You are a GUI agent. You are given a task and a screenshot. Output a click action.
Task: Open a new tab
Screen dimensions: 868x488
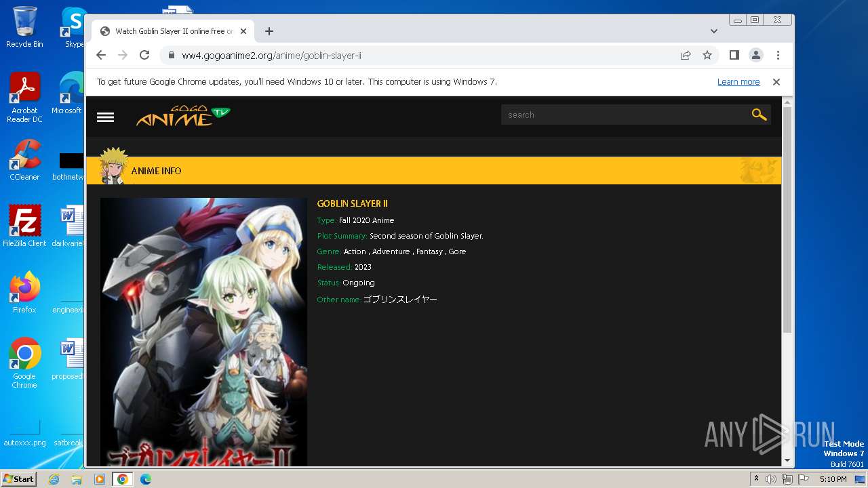(269, 31)
